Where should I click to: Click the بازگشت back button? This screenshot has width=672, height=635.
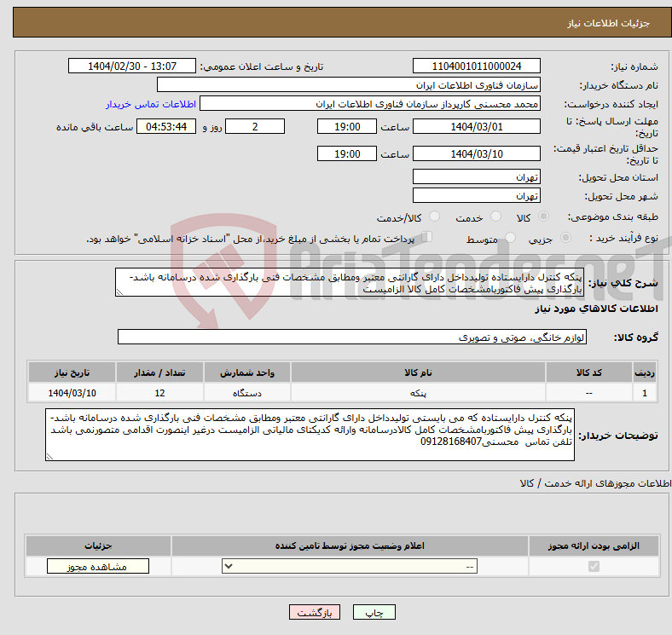(314, 612)
